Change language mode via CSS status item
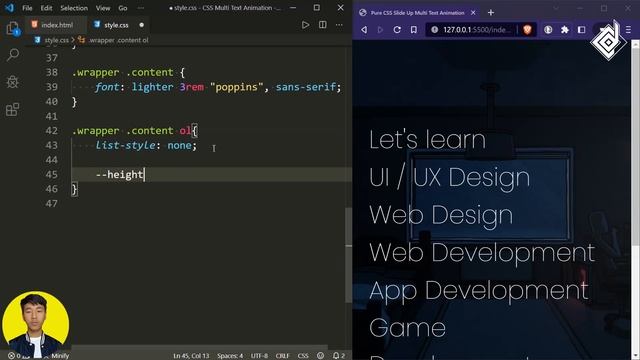Viewport: 640px width, 360px height. pyautogui.click(x=303, y=356)
